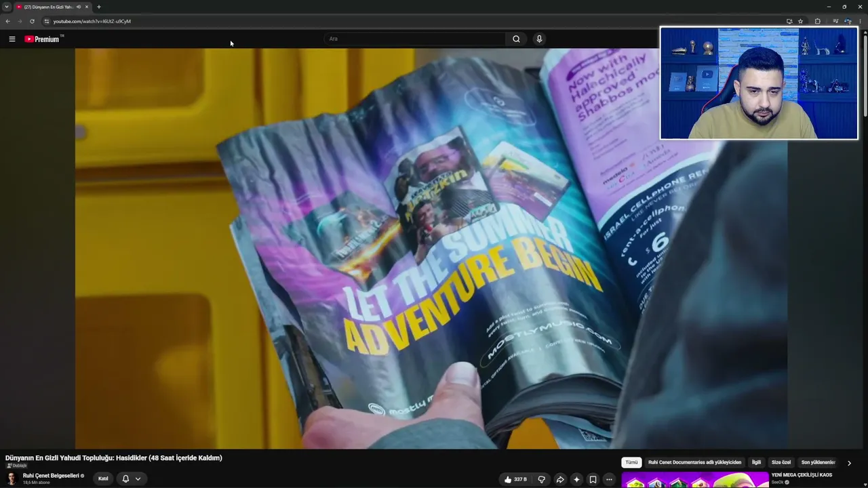
Task: Share the video using the arrow icon
Action: point(560,479)
